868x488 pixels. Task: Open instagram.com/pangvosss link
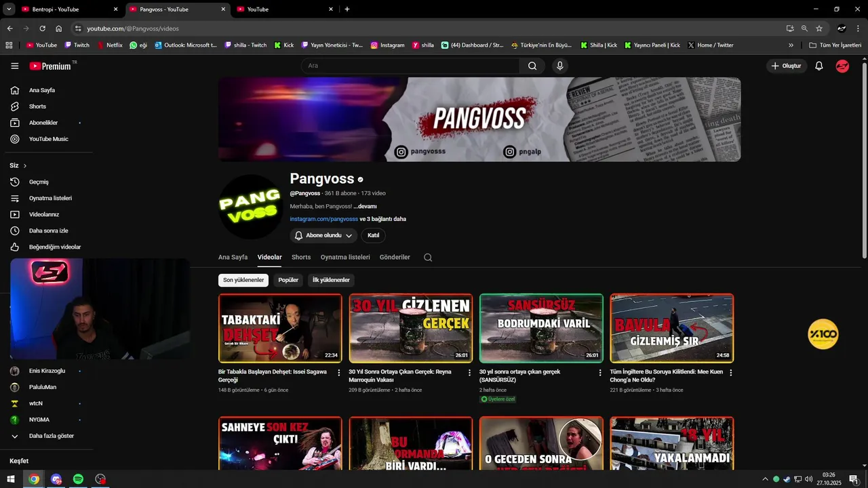[323, 219]
